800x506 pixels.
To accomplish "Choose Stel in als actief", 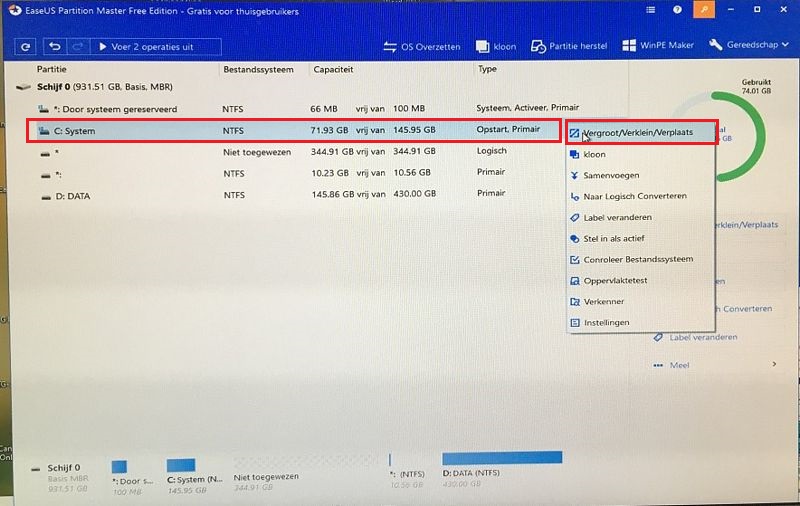I will [642, 239].
